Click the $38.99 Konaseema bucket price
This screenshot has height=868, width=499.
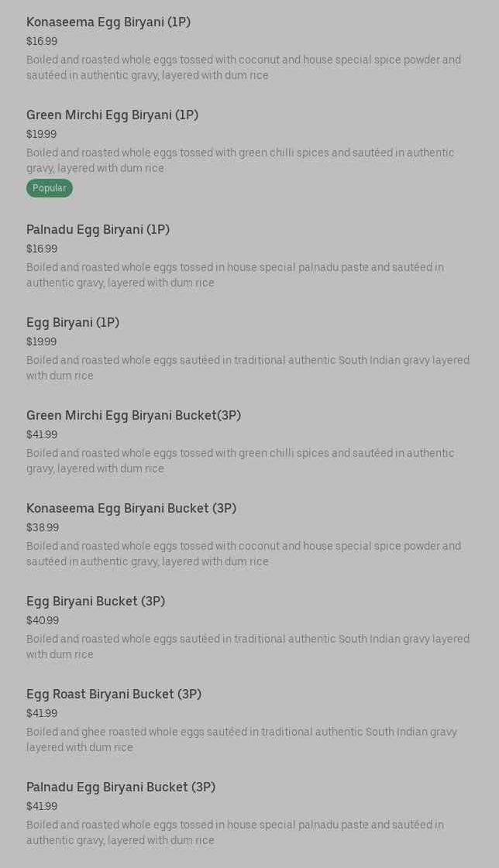(x=43, y=527)
